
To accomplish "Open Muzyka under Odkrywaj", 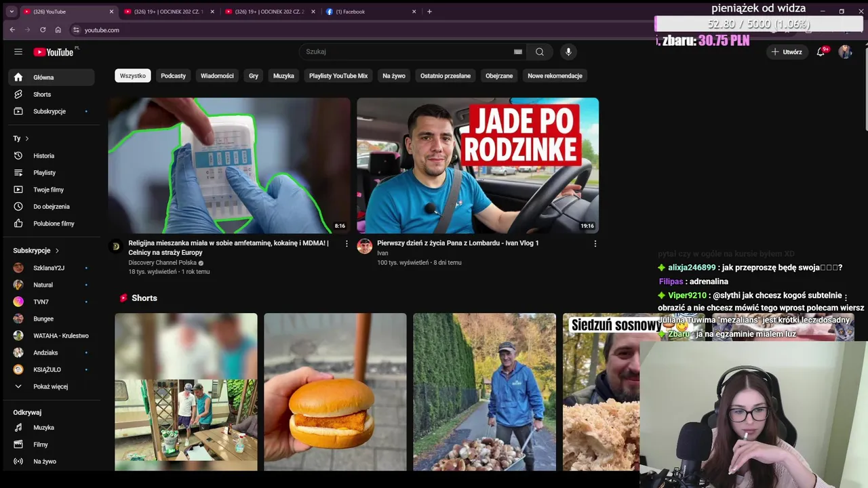I will click(52, 428).
